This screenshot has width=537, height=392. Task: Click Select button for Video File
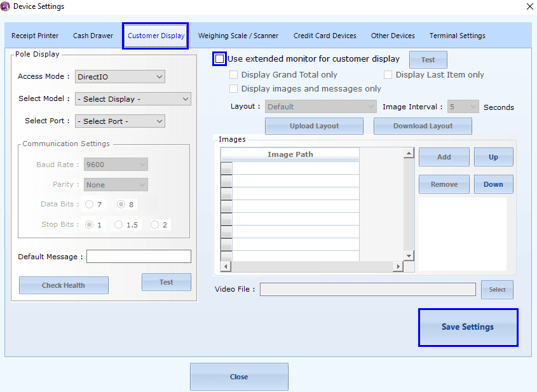(x=497, y=290)
